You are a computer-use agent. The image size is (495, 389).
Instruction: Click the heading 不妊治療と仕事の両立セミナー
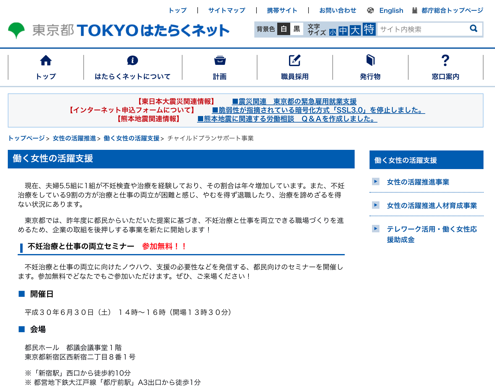[81, 246]
